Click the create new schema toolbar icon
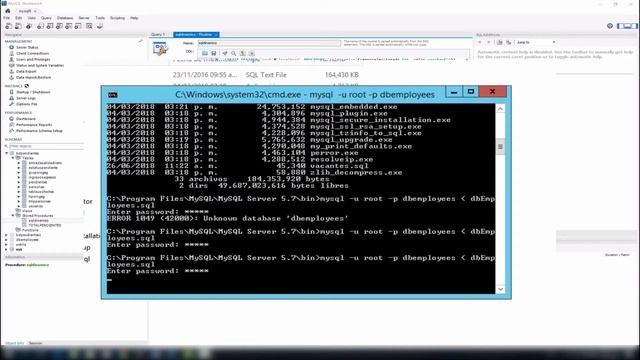This screenshot has height=360, width=640. pos(40,26)
